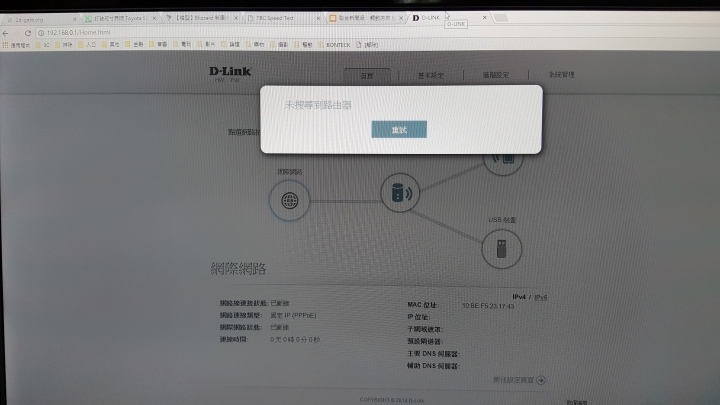Click the 主要 DNS 伺服器 label
The height and width of the screenshot is (405, 720).
pyautogui.click(x=433, y=354)
